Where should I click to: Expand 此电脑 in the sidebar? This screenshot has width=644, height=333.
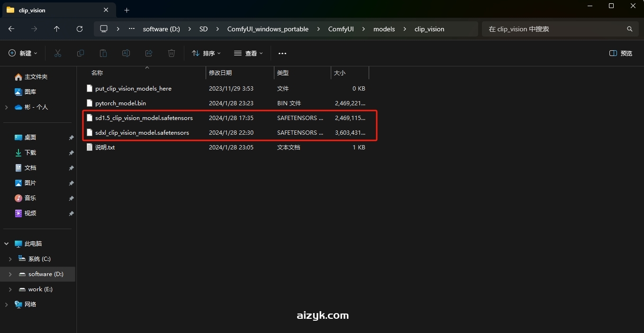pyautogui.click(x=6, y=243)
